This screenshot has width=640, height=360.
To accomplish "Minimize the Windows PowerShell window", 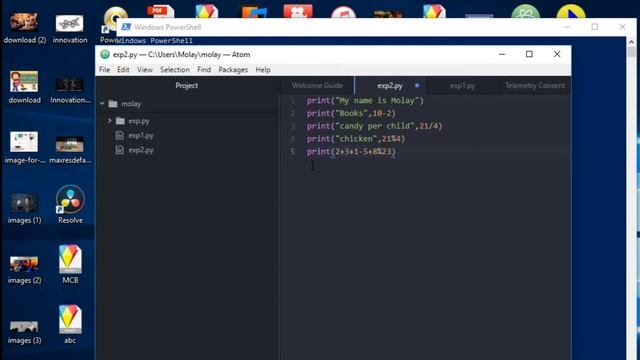I will coord(567,27).
